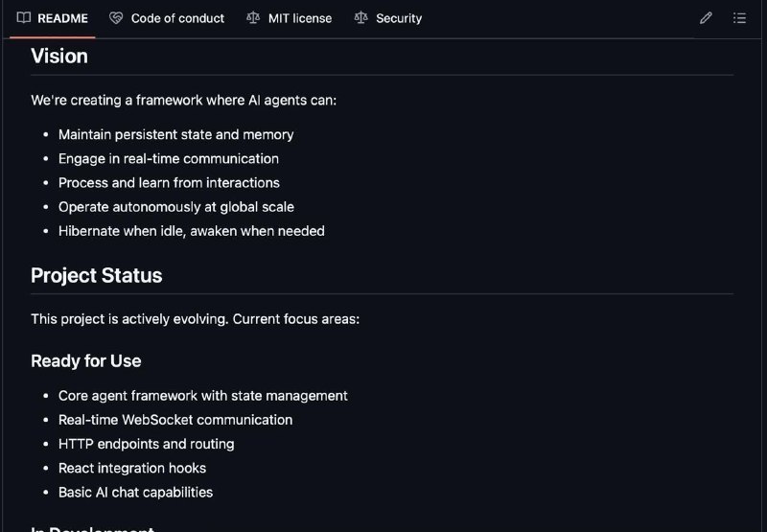The height and width of the screenshot is (532, 767).
Task: Edit the README using the pencil icon
Action: [706, 18]
